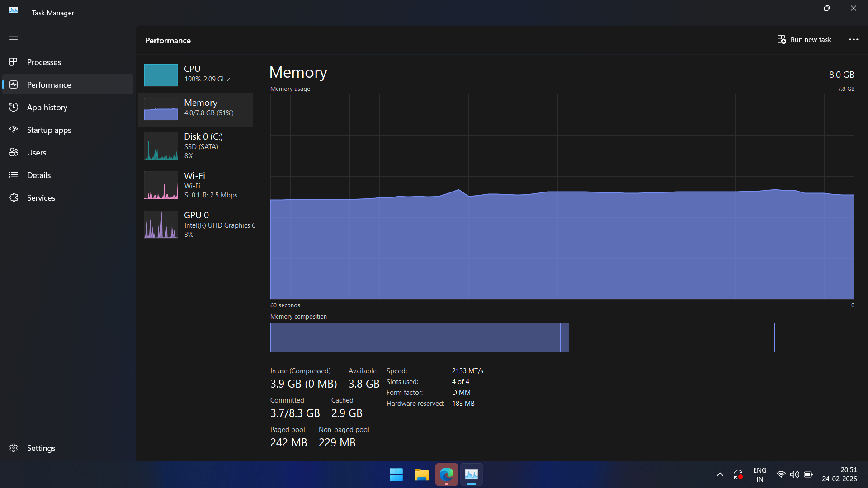Open Microsoft Edge from the taskbar
The image size is (868, 488).
446,474
